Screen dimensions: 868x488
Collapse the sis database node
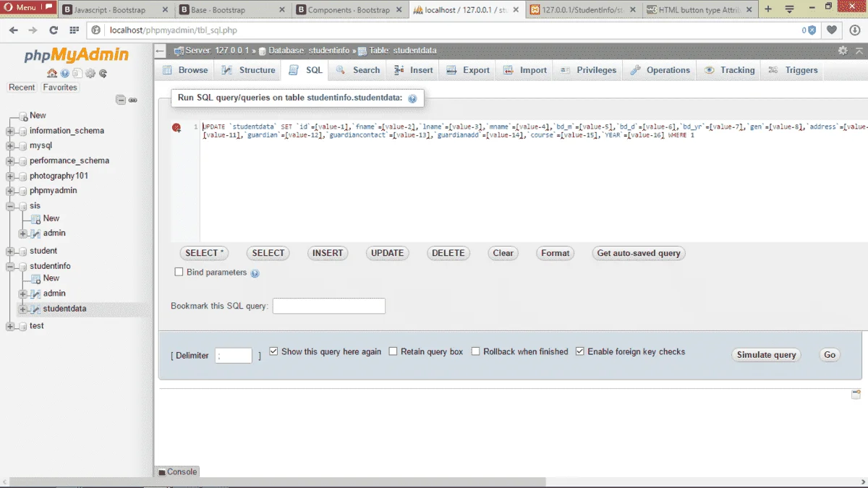10,206
